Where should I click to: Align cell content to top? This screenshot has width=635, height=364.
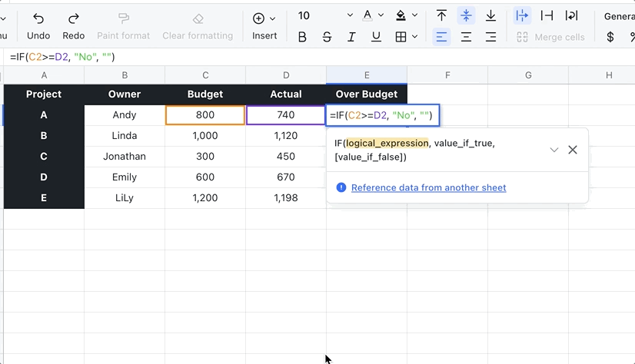pos(441,16)
